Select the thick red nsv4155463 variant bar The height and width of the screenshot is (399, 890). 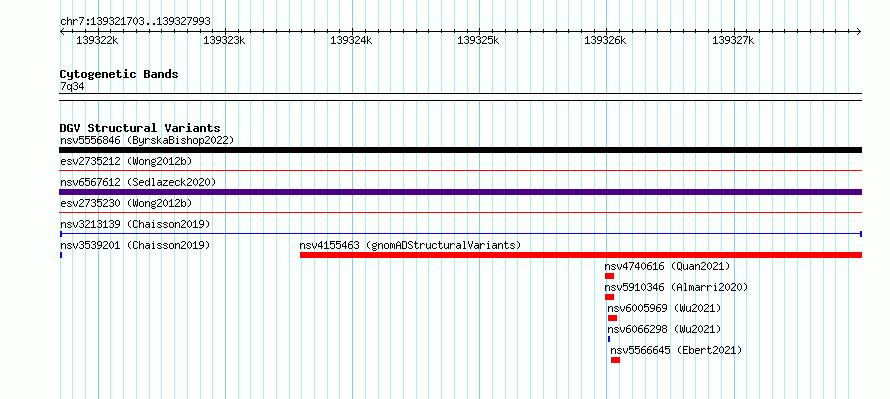pos(581,255)
